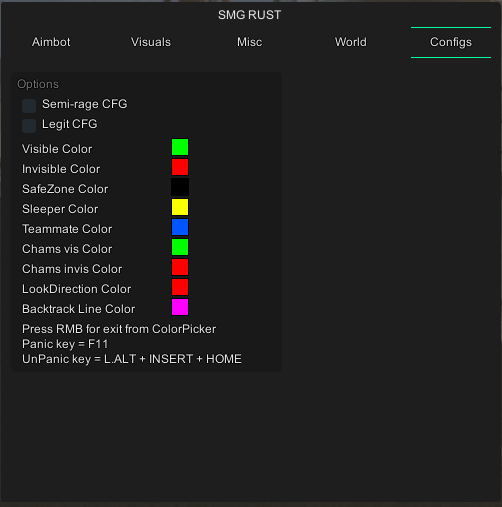Change the SafeZone Color black swatch
This screenshot has height=507, width=502.
(180, 187)
